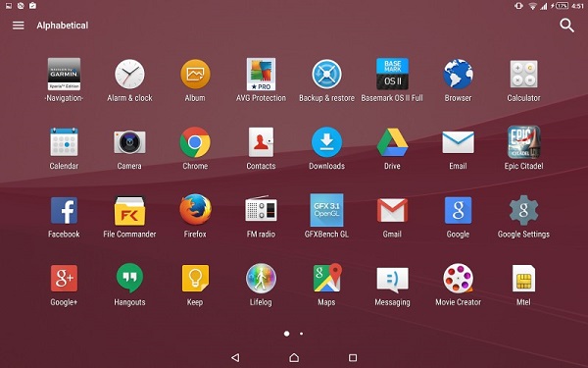Open Chrome browser
Image resolution: width=588 pixels, height=368 pixels.
point(195,142)
